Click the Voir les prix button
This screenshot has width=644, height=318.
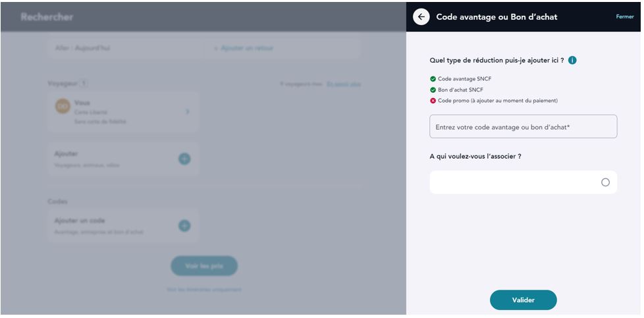click(x=203, y=266)
